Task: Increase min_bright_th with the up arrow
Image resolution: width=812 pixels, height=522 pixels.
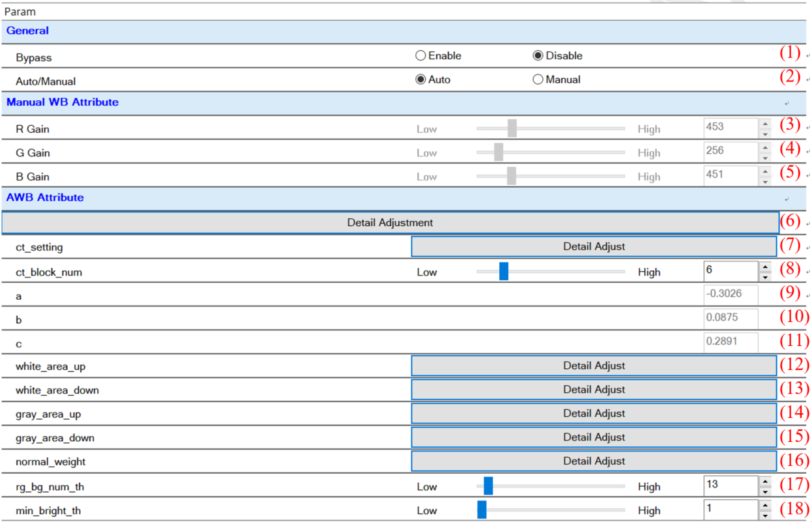Action: [765, 505]
